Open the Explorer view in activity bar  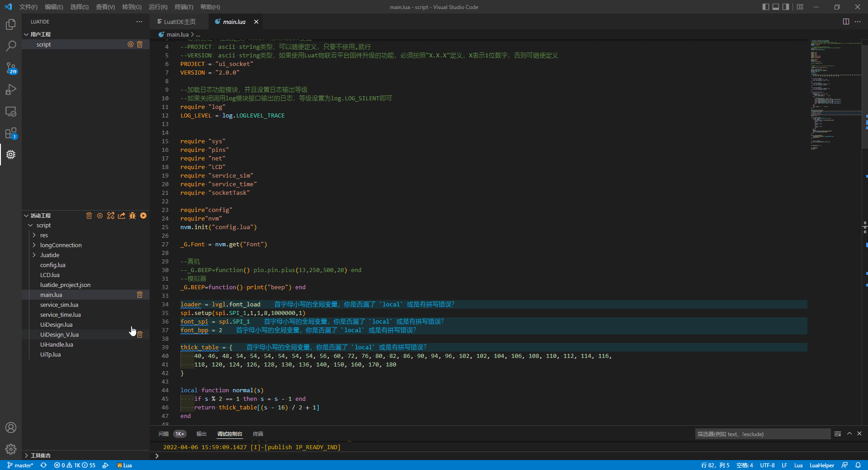pos(11,24)
